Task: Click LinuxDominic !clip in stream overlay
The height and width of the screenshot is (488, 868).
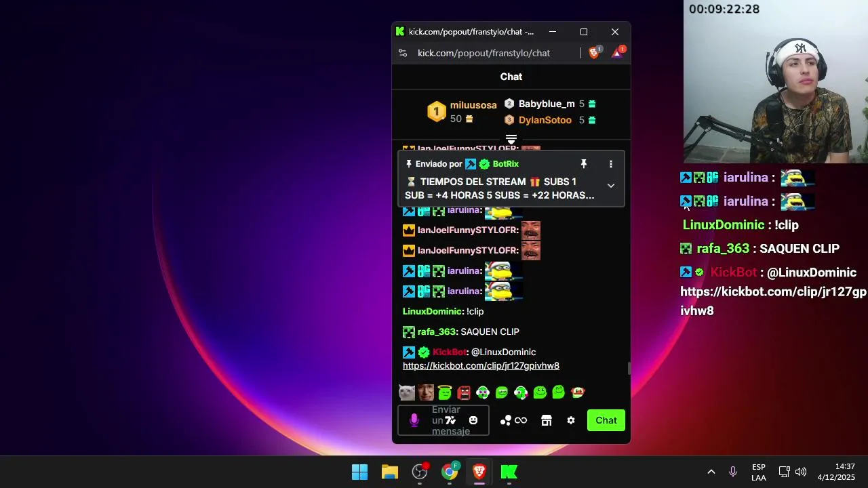Action: 741,225
